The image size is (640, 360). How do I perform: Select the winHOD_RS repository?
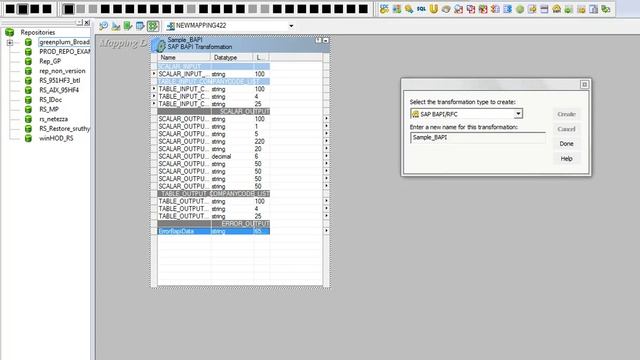point(56,138)
